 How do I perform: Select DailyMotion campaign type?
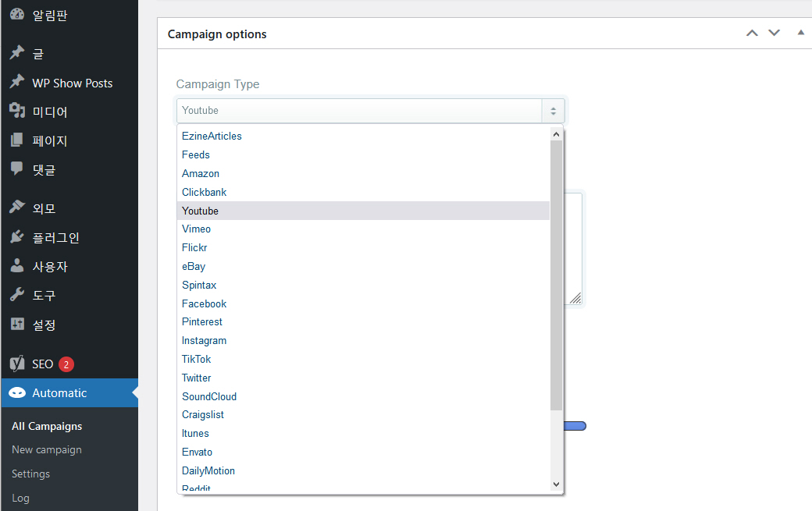pyautogui.click(x=363, y=470)
